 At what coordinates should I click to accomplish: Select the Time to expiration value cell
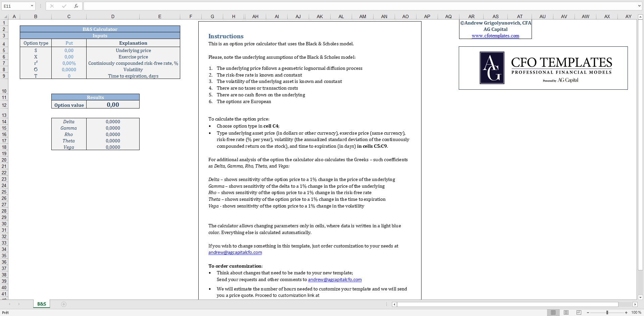pyautogui.click(x=69, y=76)
